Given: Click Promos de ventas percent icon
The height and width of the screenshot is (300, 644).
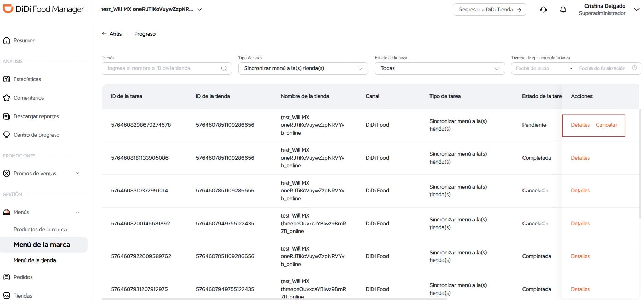Looking at the screenshot, I should (7, 174).
